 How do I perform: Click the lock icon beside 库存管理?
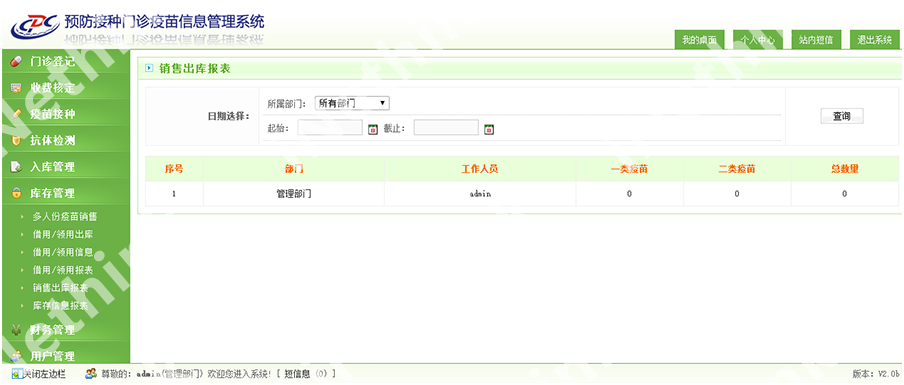point(16,194)
